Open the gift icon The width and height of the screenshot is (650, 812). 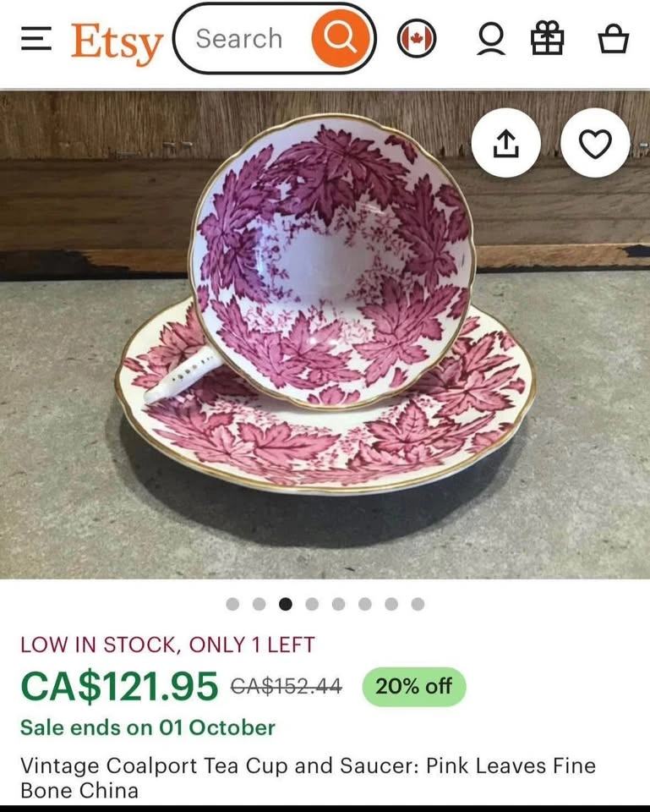click(x=548, y=38)
